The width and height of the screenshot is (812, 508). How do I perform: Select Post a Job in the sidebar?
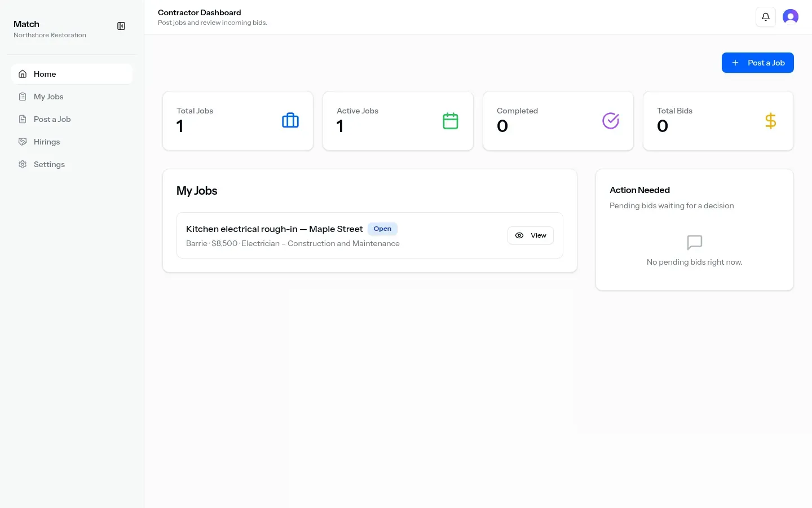click(72, 119)
